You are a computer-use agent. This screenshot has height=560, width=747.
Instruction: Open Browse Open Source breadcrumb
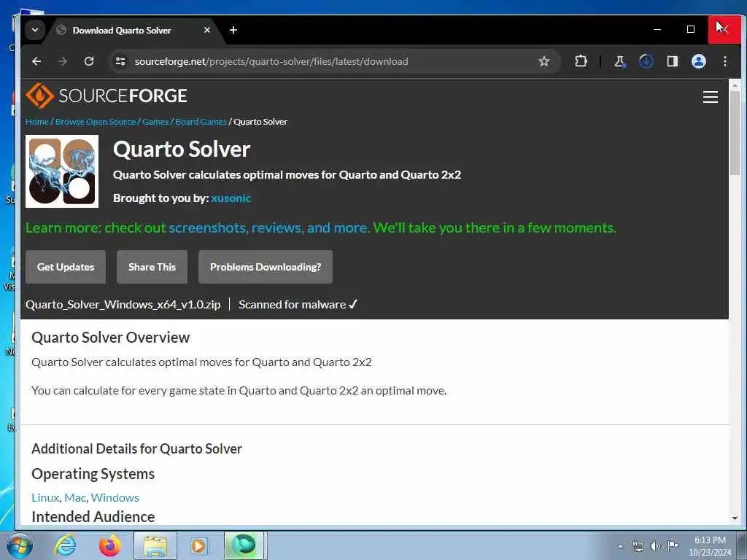(x=96, y=122)
